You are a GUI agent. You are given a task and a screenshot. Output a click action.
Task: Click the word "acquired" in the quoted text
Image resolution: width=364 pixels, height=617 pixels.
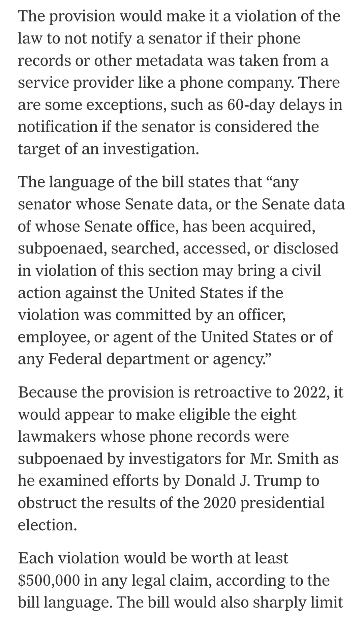click(282, 226)
